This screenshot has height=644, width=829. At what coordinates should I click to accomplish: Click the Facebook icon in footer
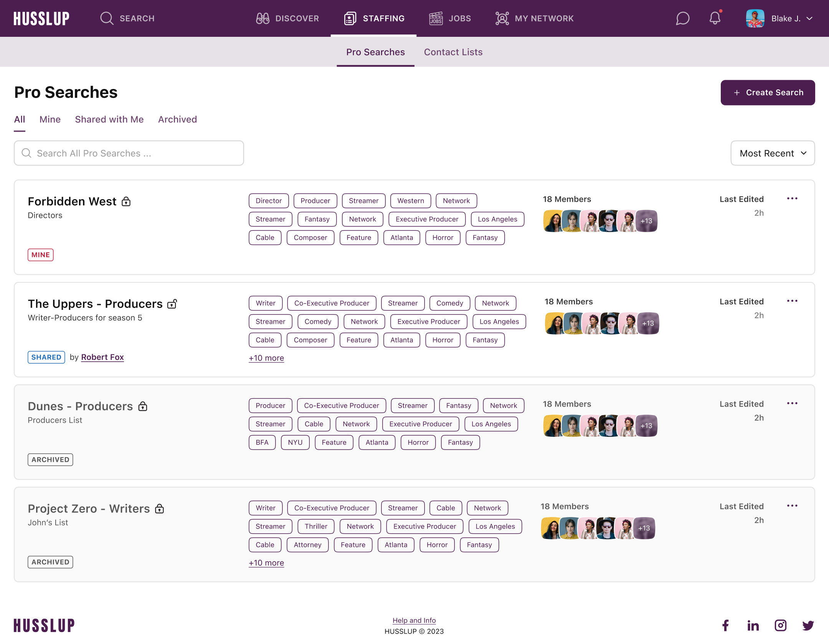725,625
